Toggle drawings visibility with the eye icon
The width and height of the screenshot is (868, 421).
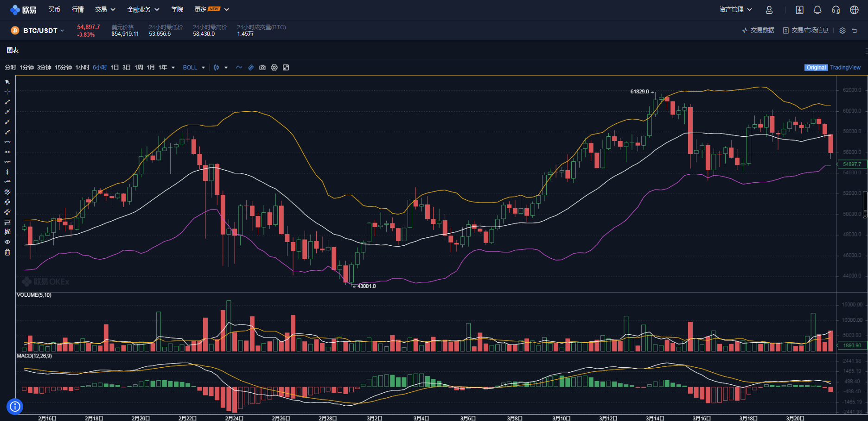(7, 242)
